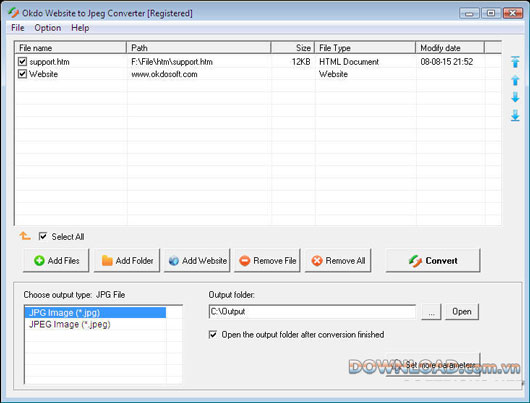Click the move-to-bottom arrow icon

point(515,115)
